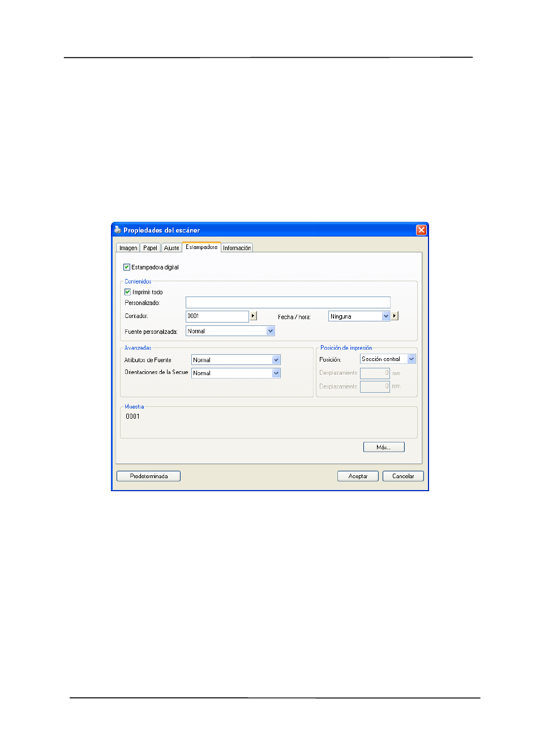Open the Posición dropdown
Viewport: 540px width, 756px height.
point(388,359)
